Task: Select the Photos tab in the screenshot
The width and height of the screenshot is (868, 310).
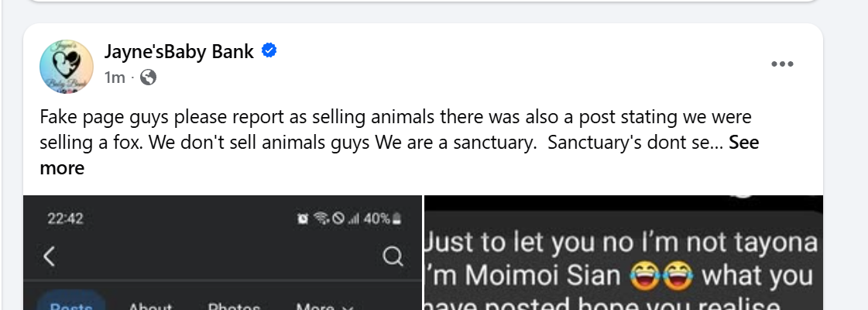Action: pyautogui.click(x=232, y=305)
